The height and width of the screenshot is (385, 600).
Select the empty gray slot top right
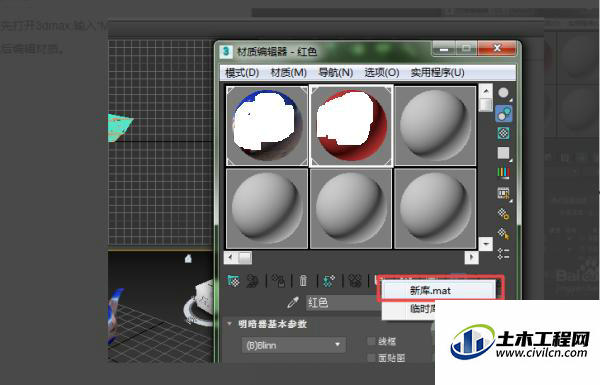tap(435, 126)
